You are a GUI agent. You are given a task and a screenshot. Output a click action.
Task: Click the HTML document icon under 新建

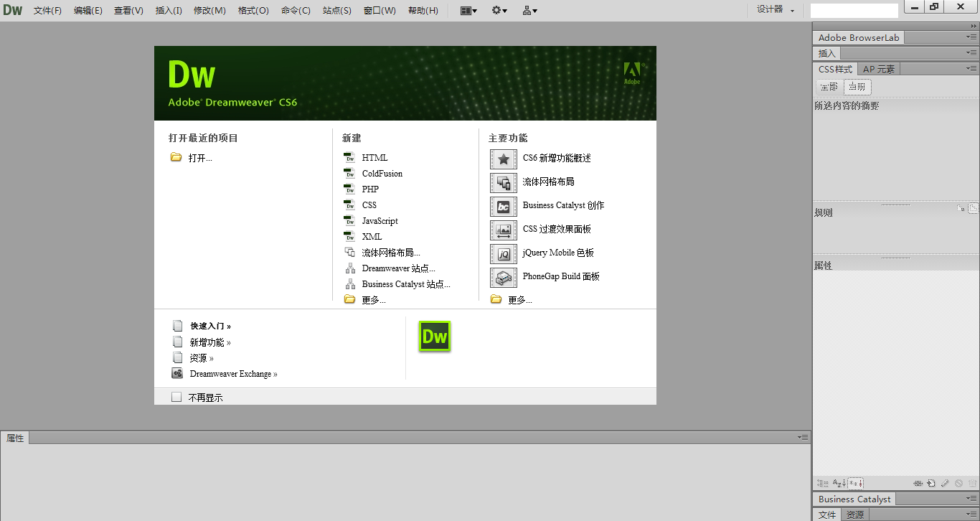click(x=349, y=157)
